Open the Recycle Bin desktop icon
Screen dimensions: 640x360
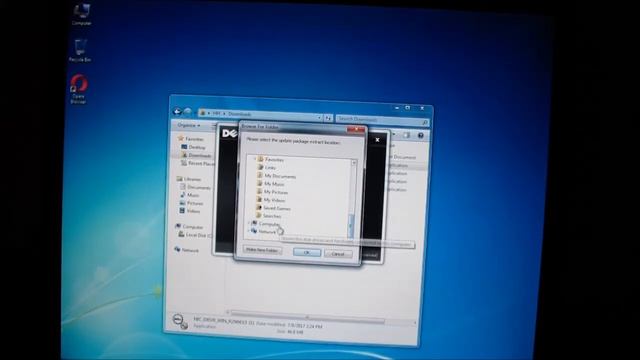coord(80,51)
